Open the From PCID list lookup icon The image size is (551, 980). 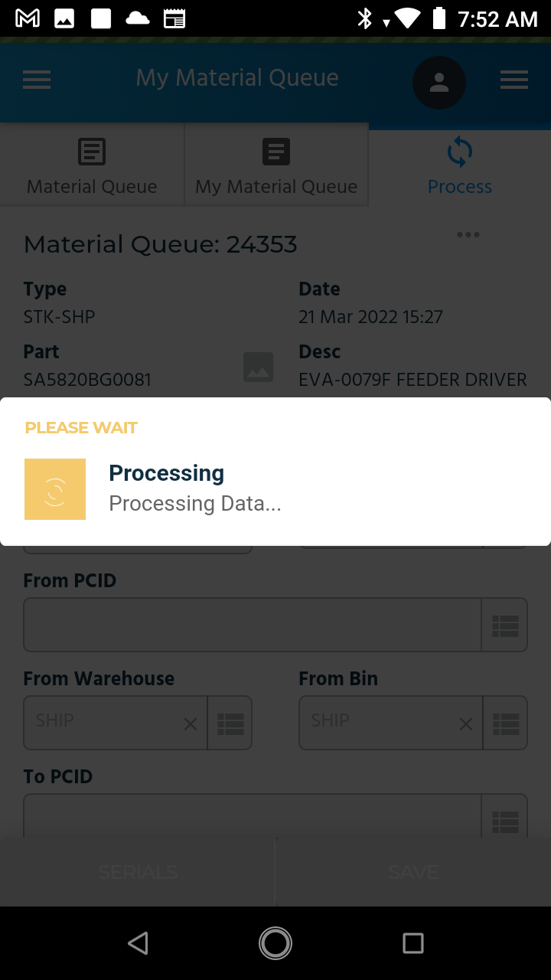click(x=505, y=625)
